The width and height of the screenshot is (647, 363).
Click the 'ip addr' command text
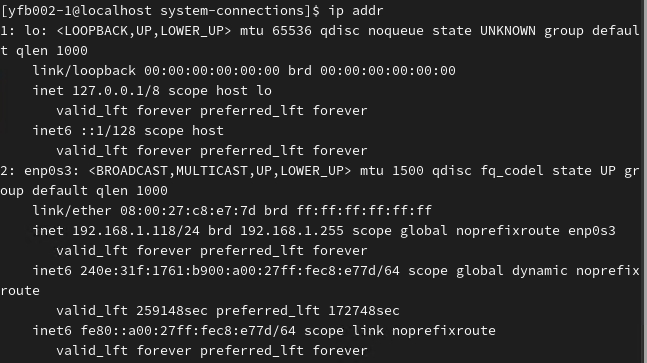356,11
